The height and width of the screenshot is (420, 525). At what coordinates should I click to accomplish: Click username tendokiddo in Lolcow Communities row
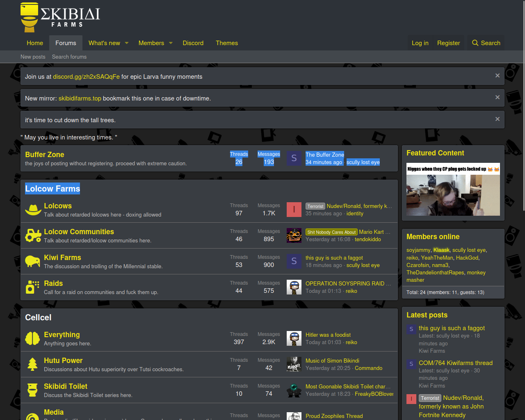[367, 239]
